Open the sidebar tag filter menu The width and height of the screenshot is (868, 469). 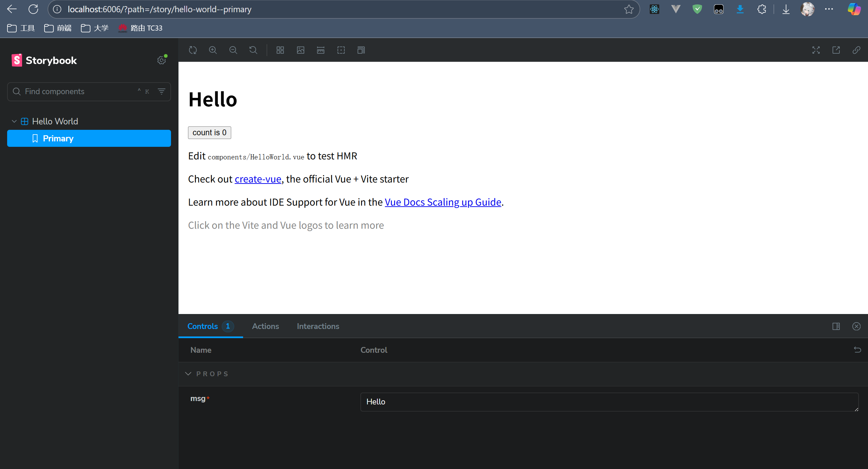pos(161,91)
